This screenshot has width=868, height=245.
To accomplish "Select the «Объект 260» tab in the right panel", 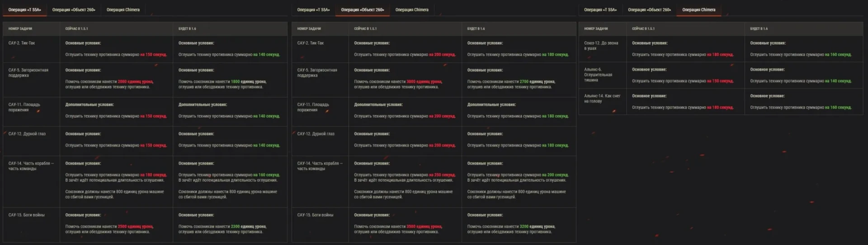I will [x=649, y=9].
